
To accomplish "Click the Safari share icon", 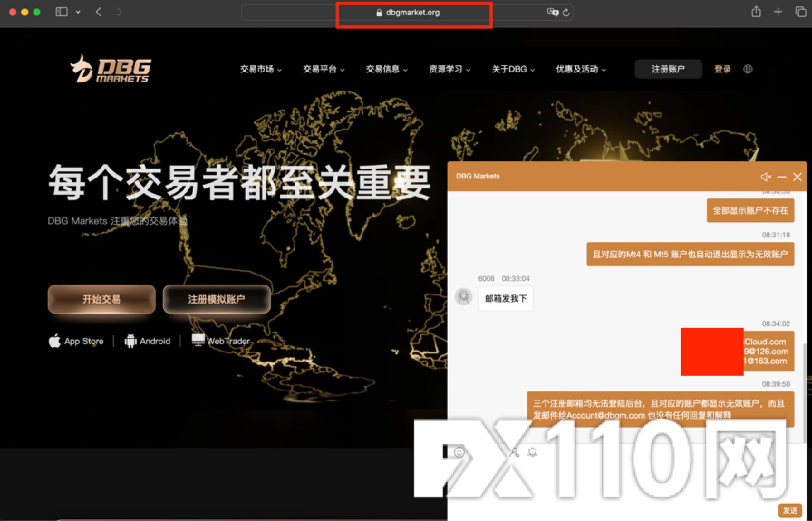I will (x=756, y=12).
